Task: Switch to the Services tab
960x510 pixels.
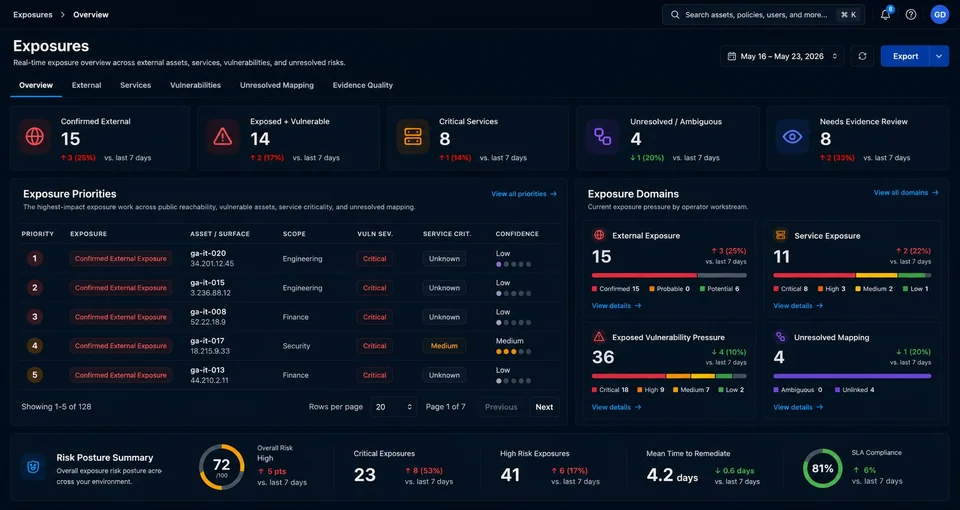Action: [x=135, y=85]
